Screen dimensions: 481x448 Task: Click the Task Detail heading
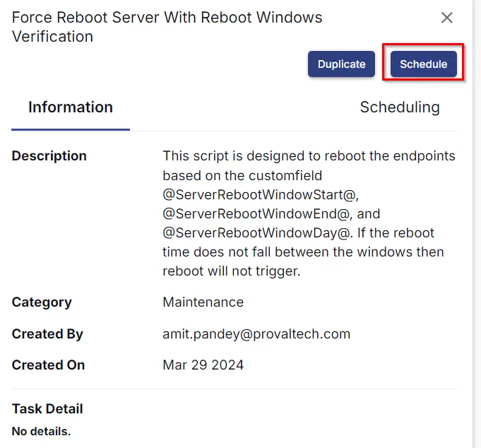coord(47,408)
